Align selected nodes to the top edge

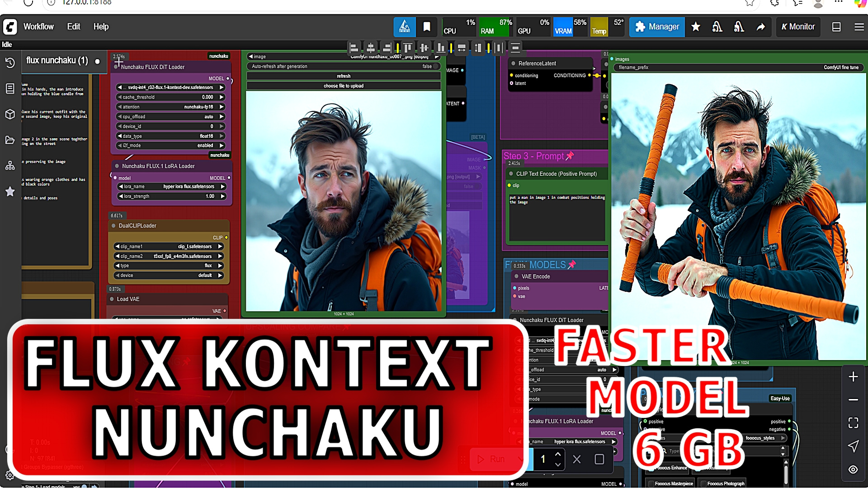[x=408, y=47]
